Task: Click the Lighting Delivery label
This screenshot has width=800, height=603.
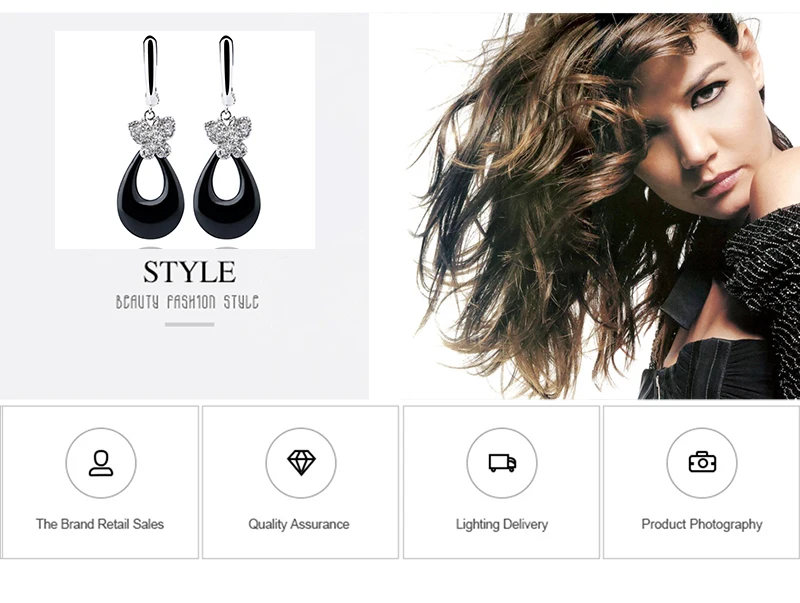Action: (x=502, y=524)
